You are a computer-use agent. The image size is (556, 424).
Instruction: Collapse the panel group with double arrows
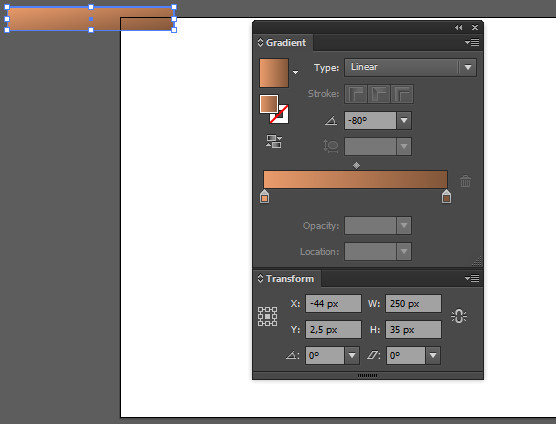tap(458, 27)
